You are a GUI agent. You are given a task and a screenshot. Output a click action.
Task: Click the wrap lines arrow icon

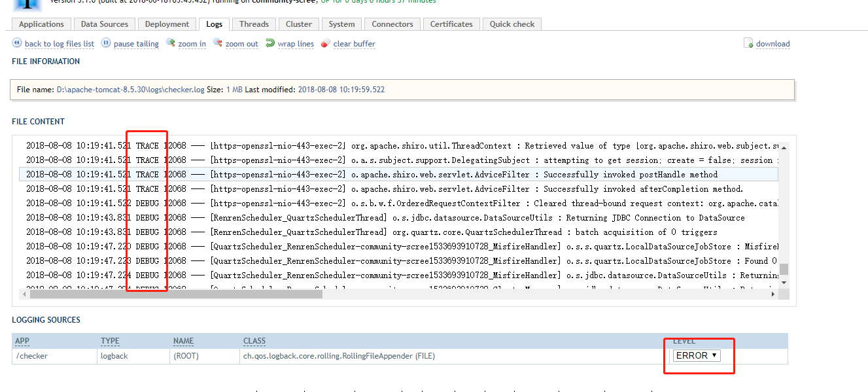pyautogui.click(x=270, y=43)
